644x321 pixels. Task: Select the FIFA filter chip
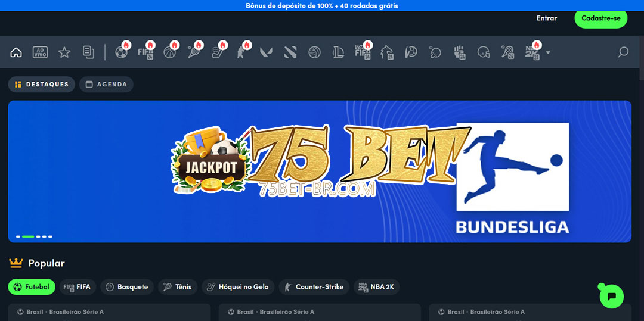[x=78, y=287]
